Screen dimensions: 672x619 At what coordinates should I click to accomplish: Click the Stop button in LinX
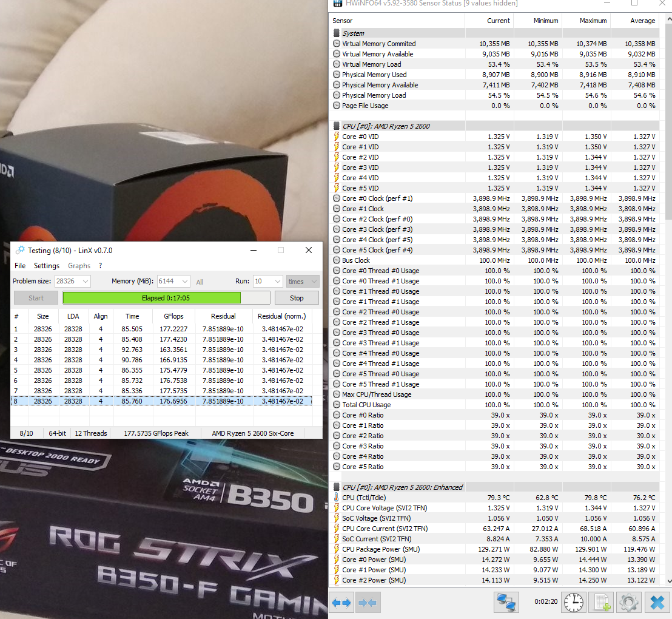[x=297, y=298]
